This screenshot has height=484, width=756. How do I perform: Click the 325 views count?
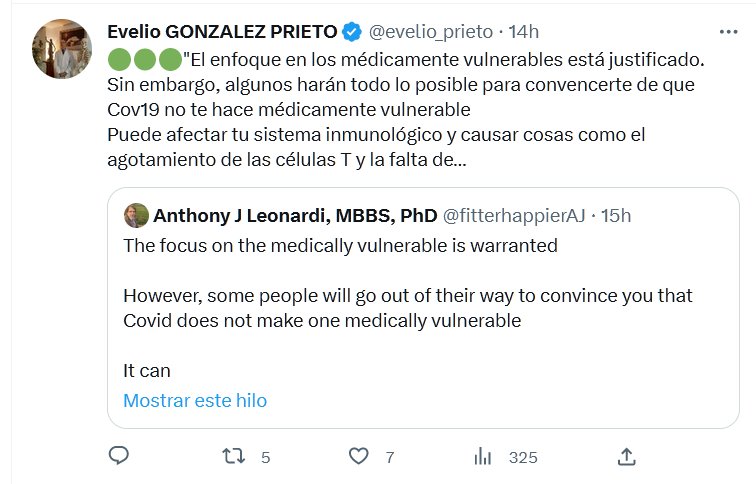click(x=523, y=457)
